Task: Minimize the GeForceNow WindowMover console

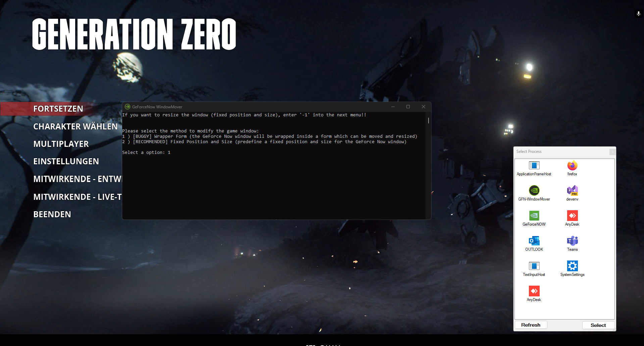Action: (x=393, y=107)
